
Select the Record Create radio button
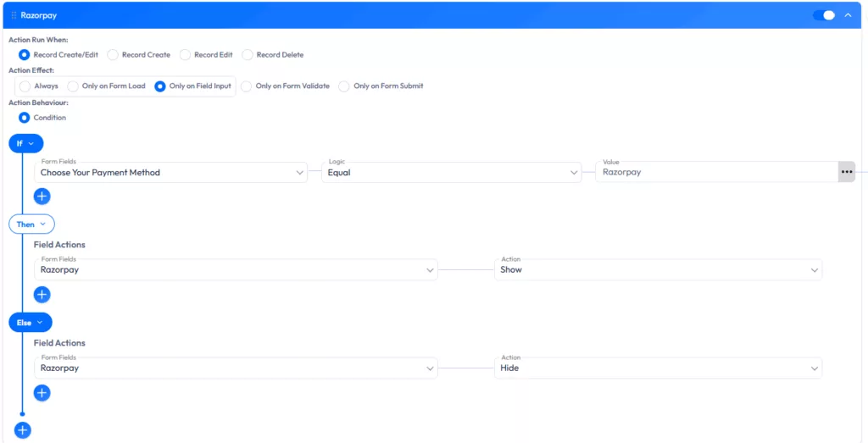click(x=113, y=55)
